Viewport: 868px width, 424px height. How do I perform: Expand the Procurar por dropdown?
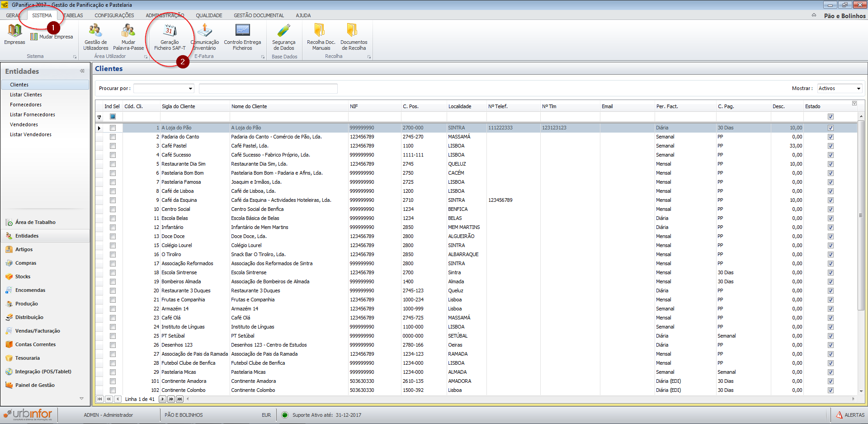click(x=190, y=89)
